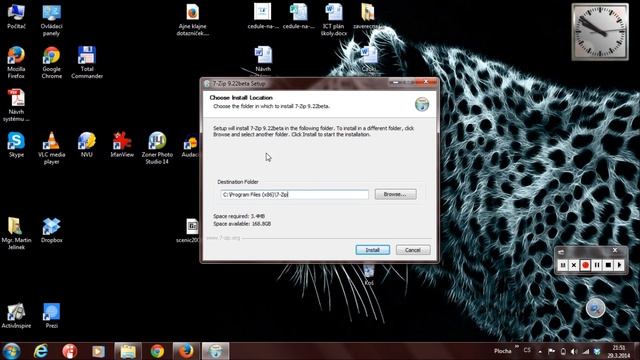640x360 pixels.
Task: Click the Stop button in the recorder
Action: click(608, 265)
